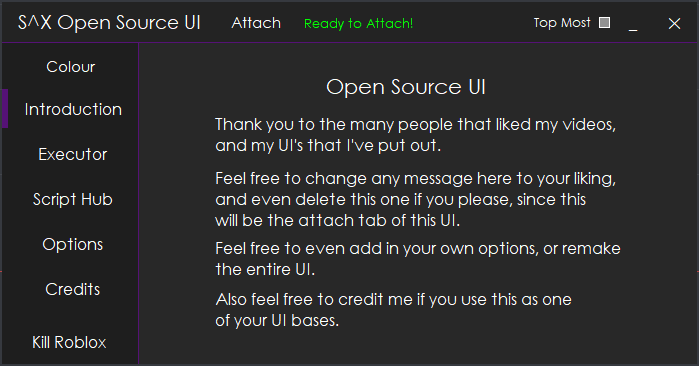Open the Colour tab in sidebar
699x366 pixels.
coord(71,67)
